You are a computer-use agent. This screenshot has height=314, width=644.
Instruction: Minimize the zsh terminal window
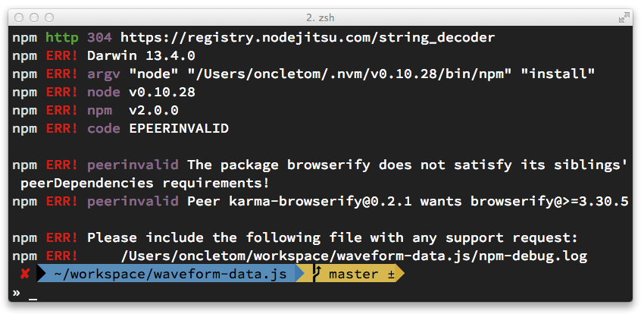[34, 17]
